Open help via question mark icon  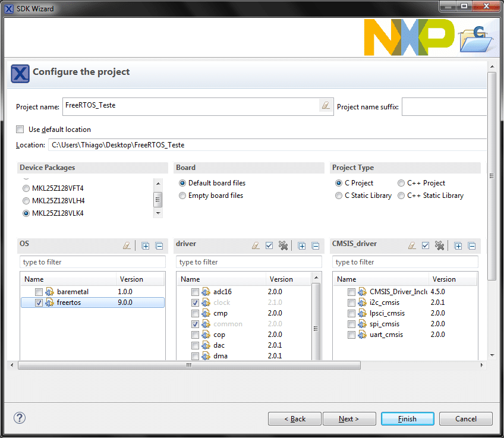pyautogui.click(x=20, y=418)
